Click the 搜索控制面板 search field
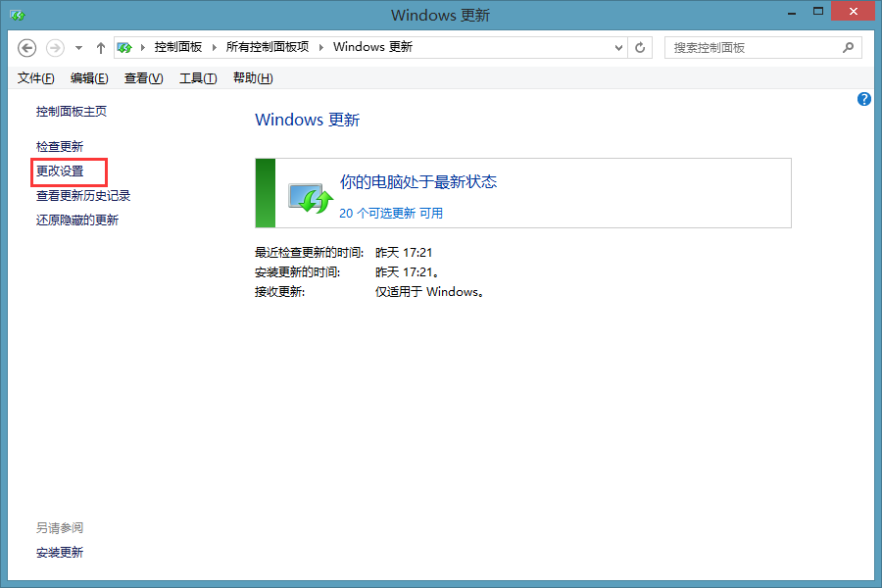The image size is (882, 588). pos(755,47)
